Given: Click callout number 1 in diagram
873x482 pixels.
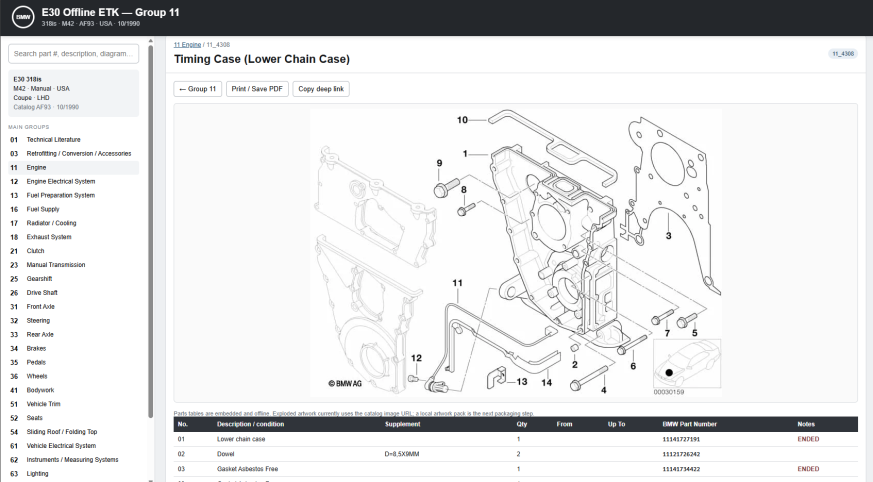Looking at the screenshot, I should (x=465, y=154).
